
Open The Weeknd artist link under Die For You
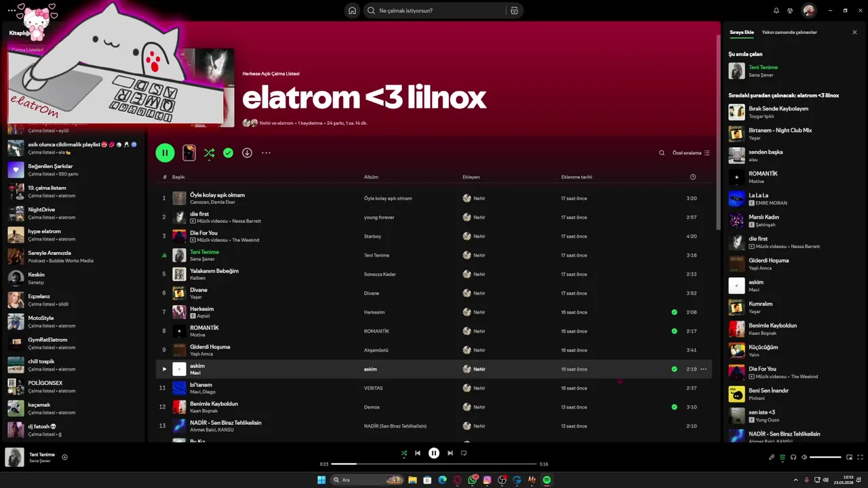point(245,240)
